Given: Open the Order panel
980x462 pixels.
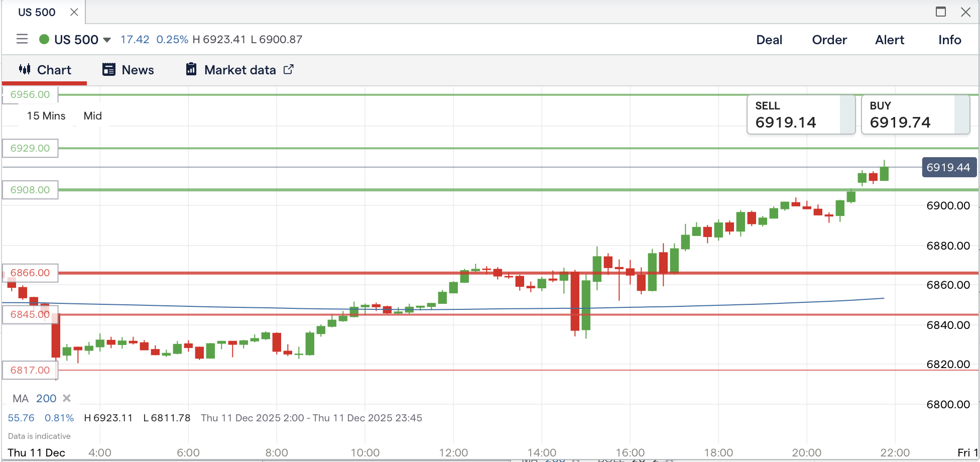Looking at the screenshot, I should (829, 40).
